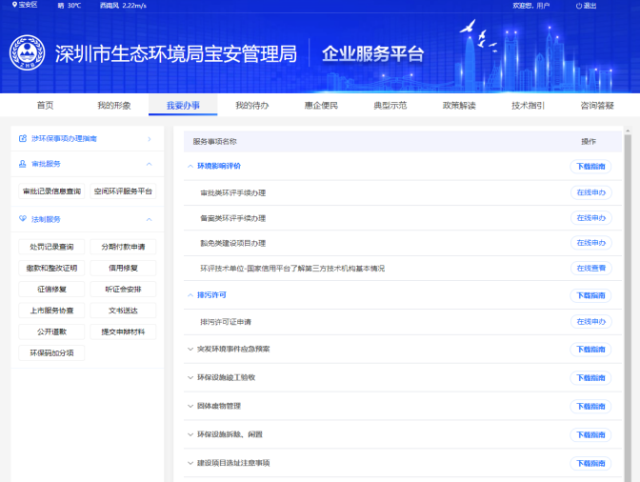This screenshot has height=482, width=640.
Task: Expand the 固体废物管理 row
Action: coord(190,406)
